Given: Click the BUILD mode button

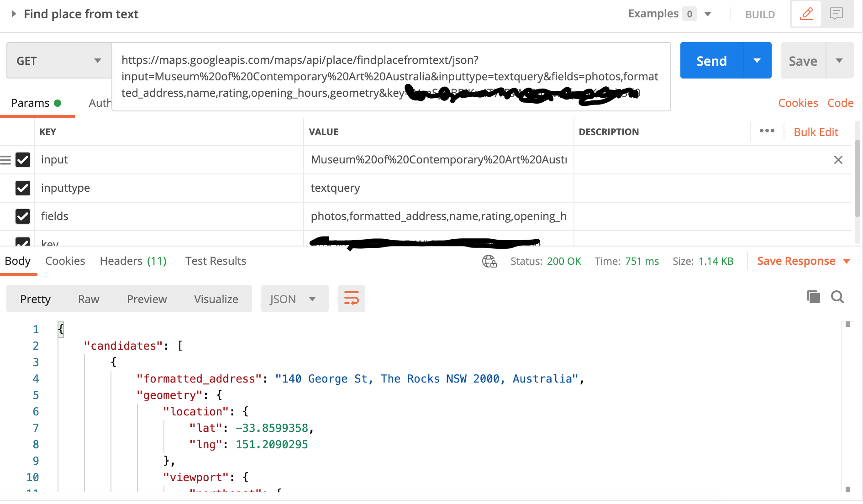Looking at the screenshot, I should tap(760, 15).
